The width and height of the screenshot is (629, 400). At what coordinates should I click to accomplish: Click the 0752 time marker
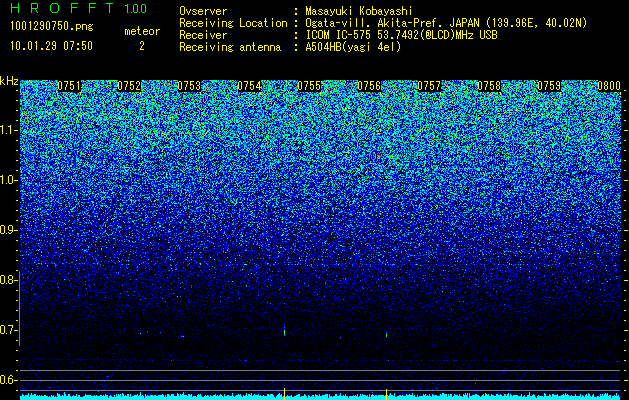tap(129, 86)
